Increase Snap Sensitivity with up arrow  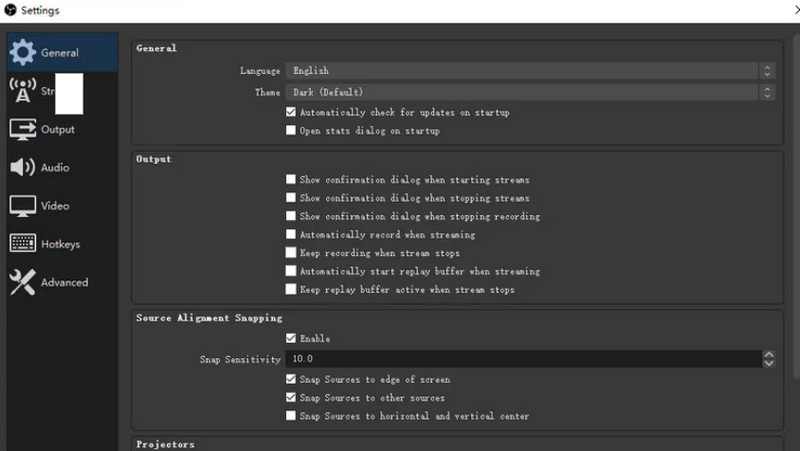coord(767,354)
